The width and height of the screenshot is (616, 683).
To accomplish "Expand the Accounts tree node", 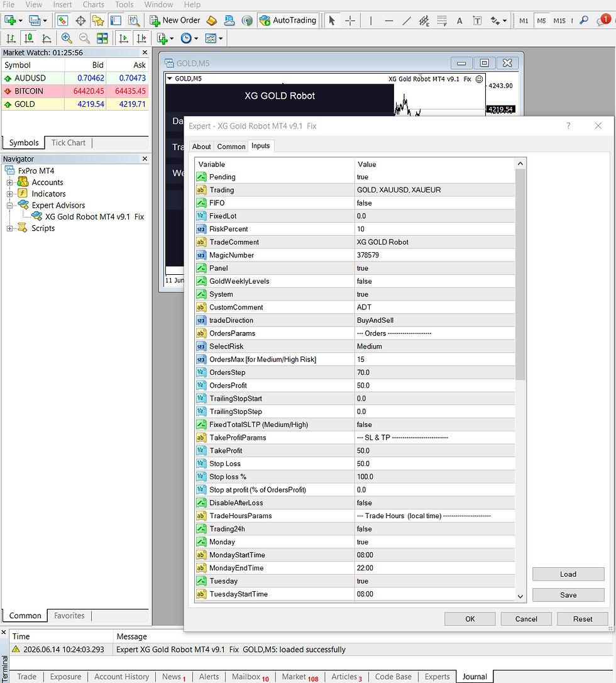I will (x=9, y=182).
